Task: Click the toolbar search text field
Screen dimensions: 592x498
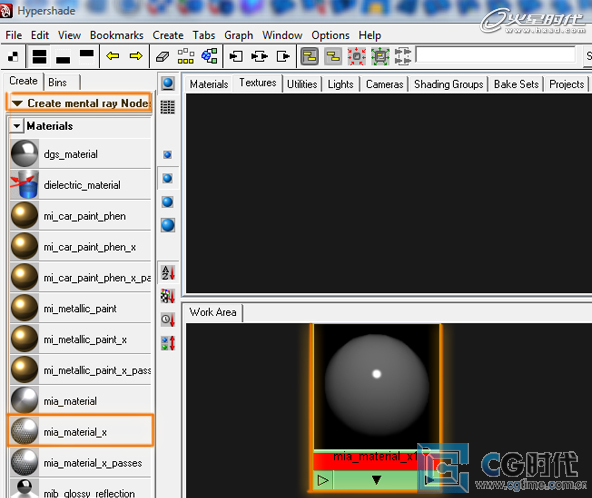Action: coord(496,55)
